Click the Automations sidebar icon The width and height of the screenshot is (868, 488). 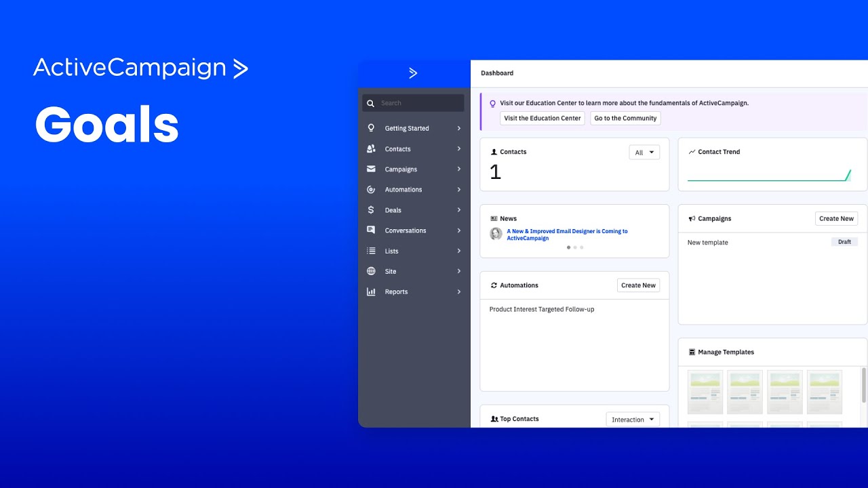pyautogui.click(x=371, y=190)
